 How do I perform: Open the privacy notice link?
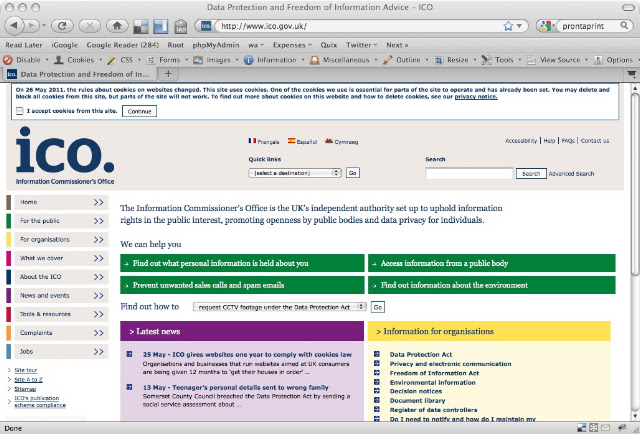pos(476,97)
